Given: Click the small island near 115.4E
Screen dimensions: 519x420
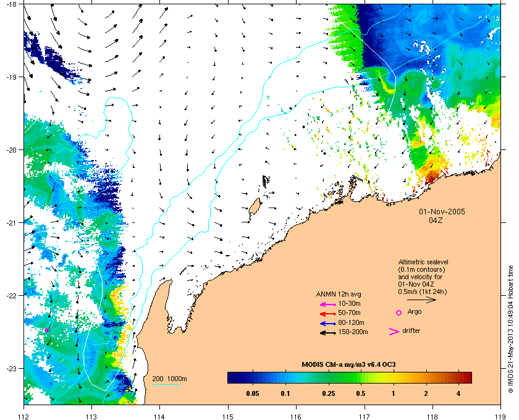Looking at the screenshot, I should [254, 206].
